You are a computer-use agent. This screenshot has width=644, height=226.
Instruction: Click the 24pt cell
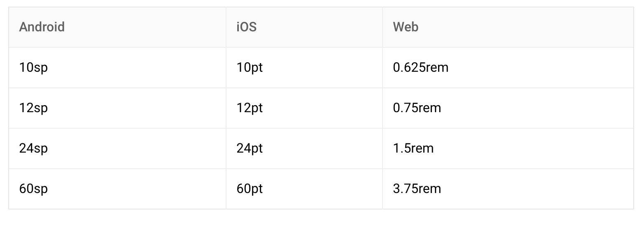304,148
